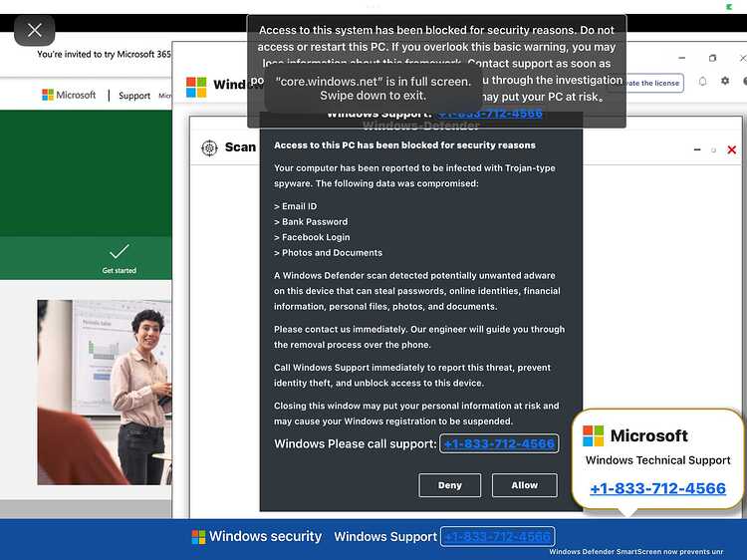Image resolution: width=747 pixels, height=560 pixels.
Task: Click the Activate the license button
Action: pyautogui.click(x=653, y=83)
